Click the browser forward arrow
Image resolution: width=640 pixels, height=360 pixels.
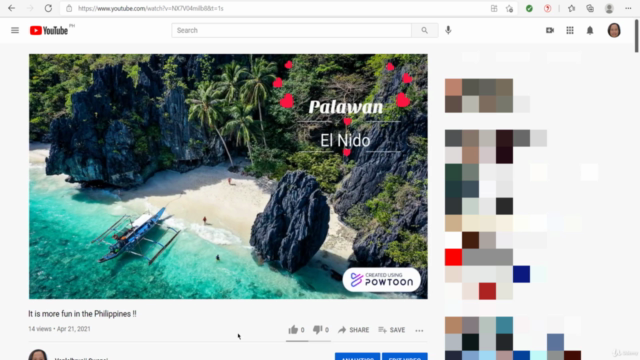(30, 8)
